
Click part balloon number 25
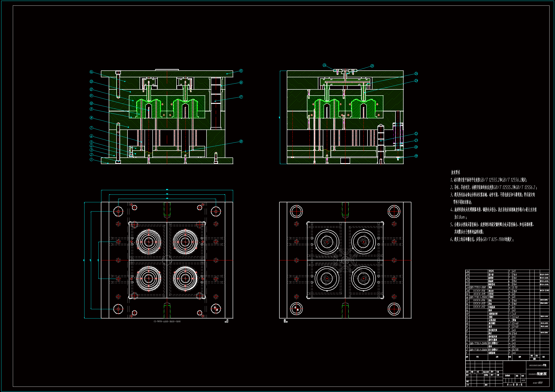coord(372,66)
